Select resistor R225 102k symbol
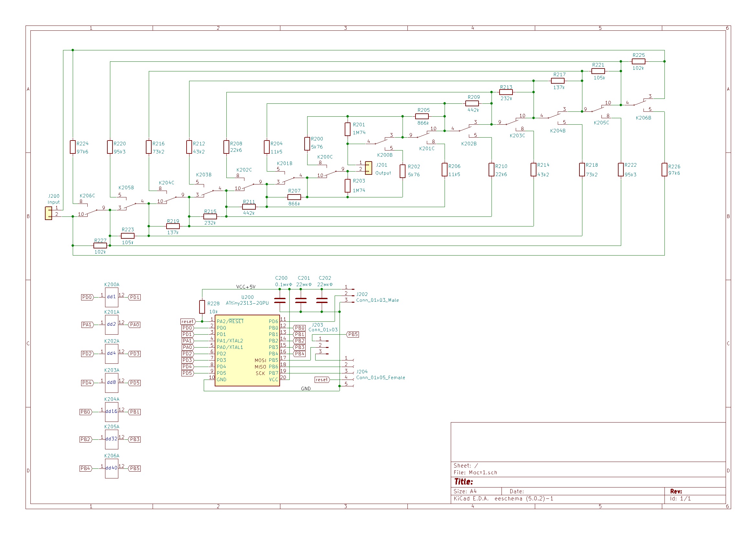 coord(638,61)
